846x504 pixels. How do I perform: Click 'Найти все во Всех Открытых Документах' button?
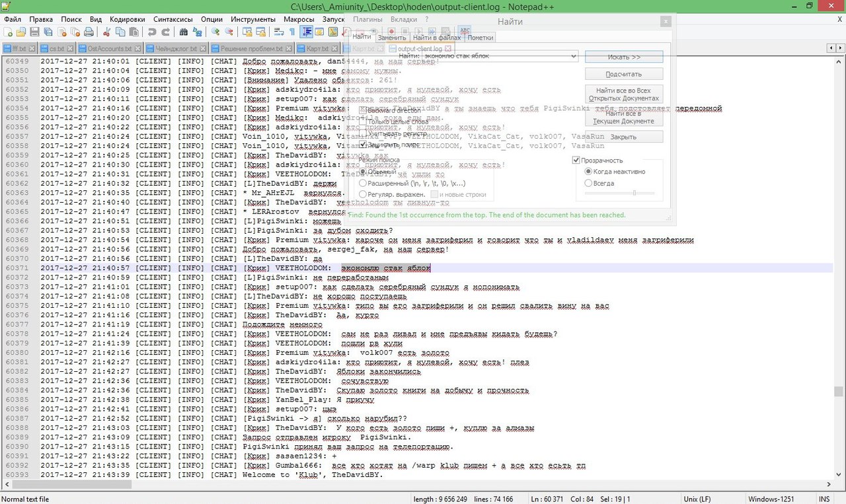pos(624,94)
